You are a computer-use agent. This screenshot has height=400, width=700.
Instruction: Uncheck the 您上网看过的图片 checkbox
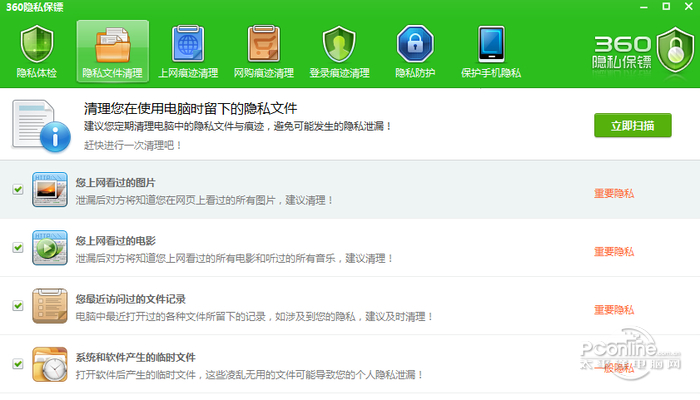point(18,189)
